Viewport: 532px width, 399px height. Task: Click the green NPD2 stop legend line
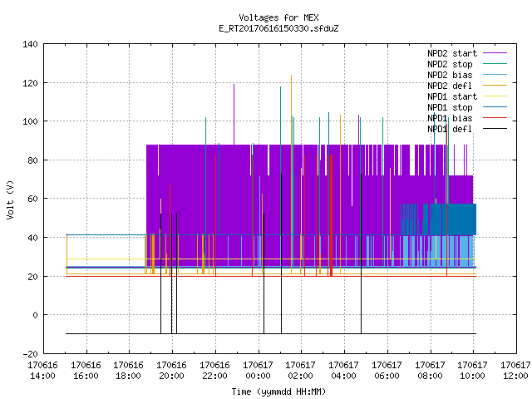click(495, 64)
